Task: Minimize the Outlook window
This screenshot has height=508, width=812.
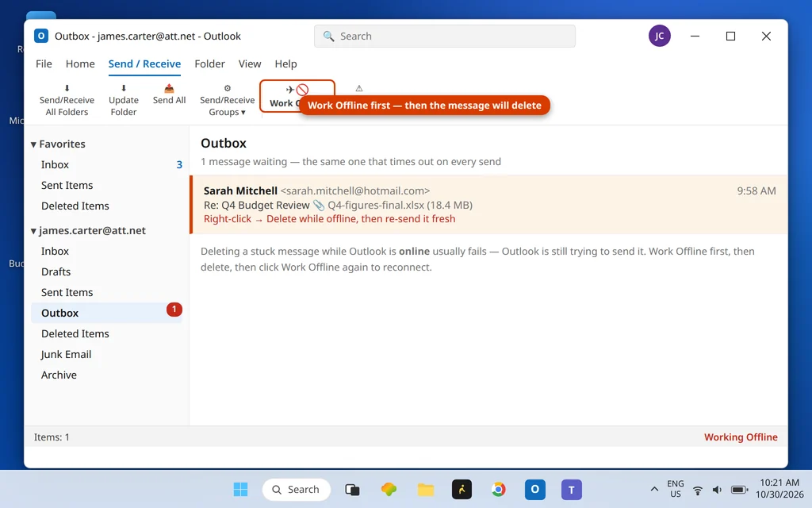Action: [x=695, y=36]
